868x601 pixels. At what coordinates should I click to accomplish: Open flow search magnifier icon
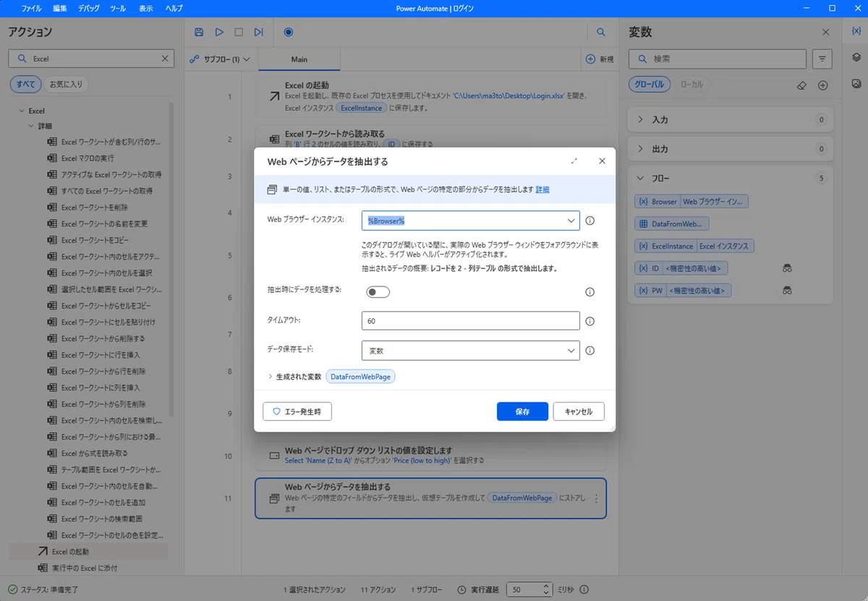(x=601, y=32)
